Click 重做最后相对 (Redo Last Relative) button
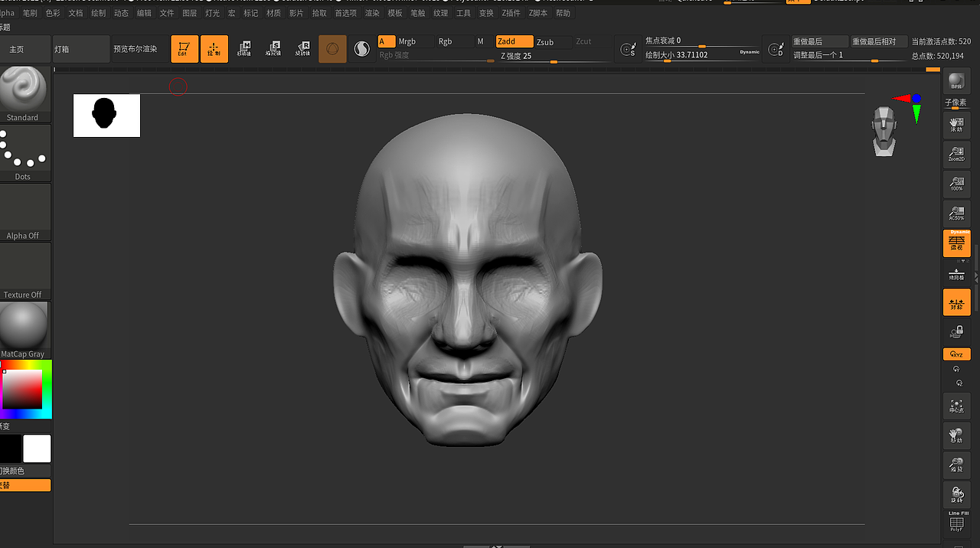 pyautogui.click(x=878, y=41)
